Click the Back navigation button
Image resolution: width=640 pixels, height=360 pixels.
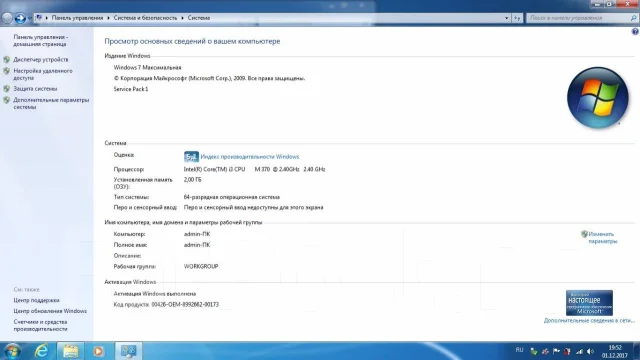(x=7, y=18)
